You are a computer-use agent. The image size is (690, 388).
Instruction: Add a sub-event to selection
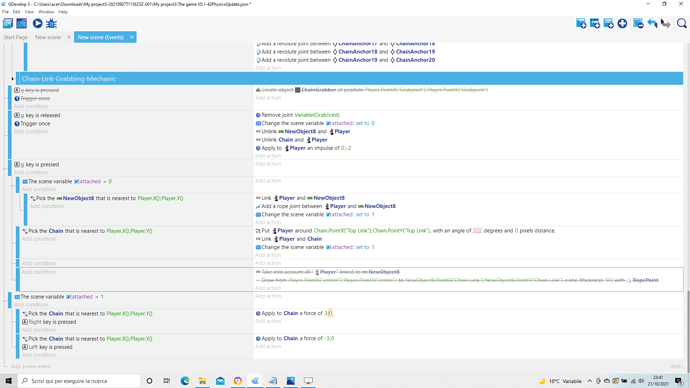pos(595,23)
